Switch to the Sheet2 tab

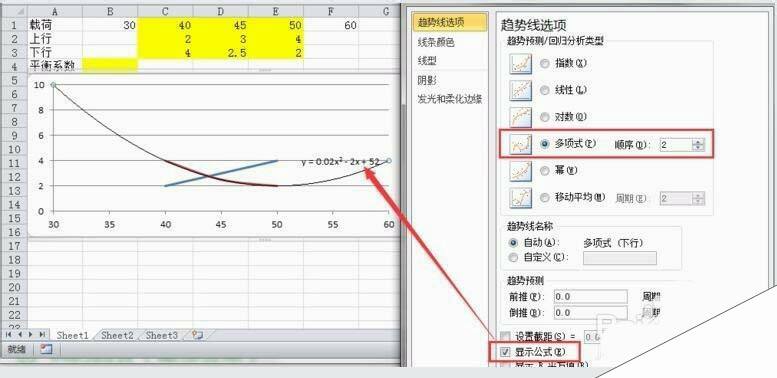coord(117,335)
